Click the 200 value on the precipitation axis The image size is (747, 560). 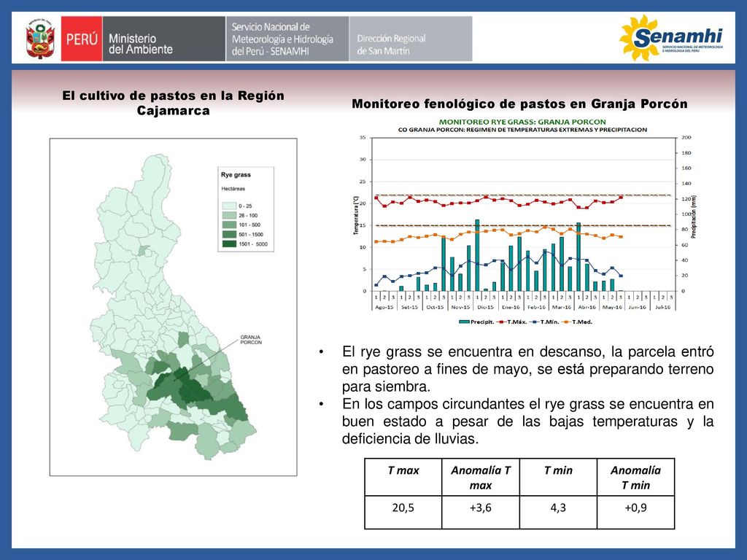[686, 137]
